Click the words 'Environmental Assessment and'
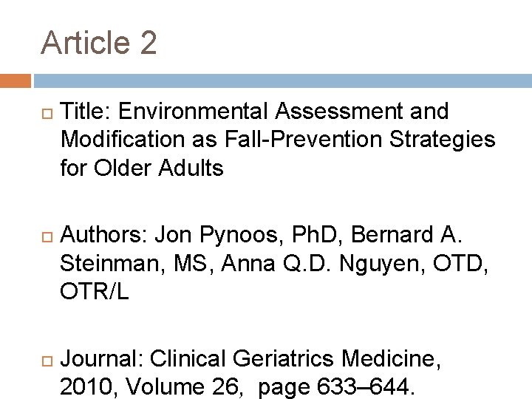This screenshot has width=532, height=399. (283, 111)
